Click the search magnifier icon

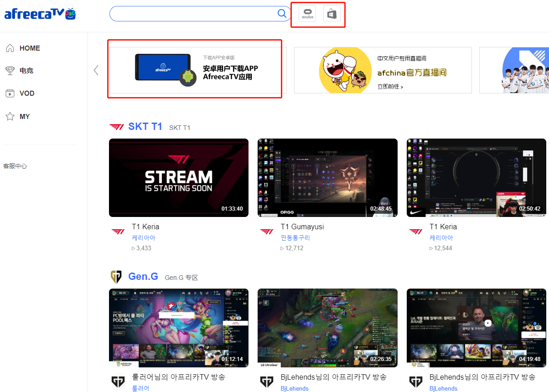(282, 14)
